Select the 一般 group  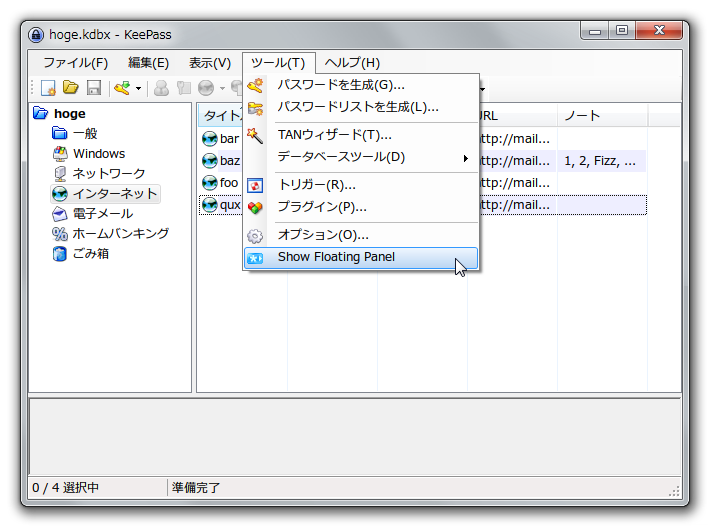click(x=85, y=134)
